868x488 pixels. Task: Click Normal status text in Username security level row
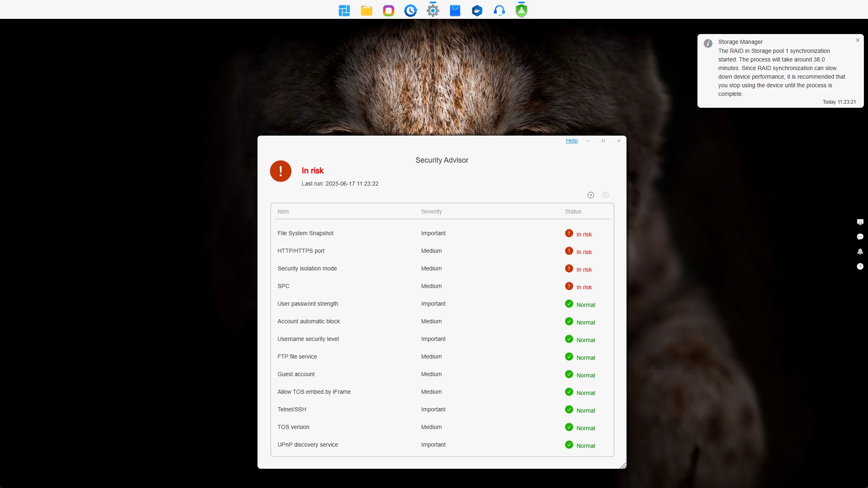(586, 340)
